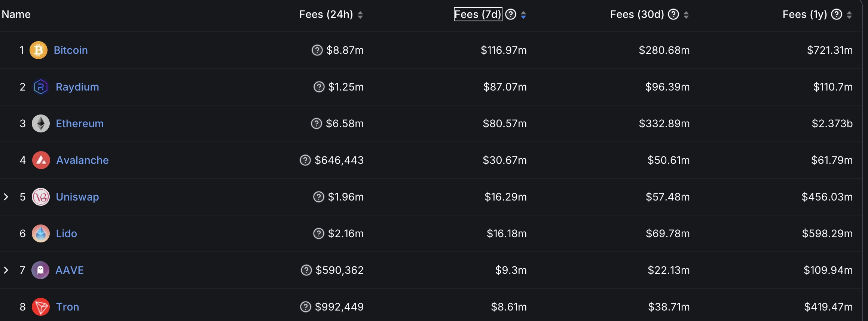
Task: Click help icon beside Bitcoin's $8.87m fee
Action: click(317, 50)
